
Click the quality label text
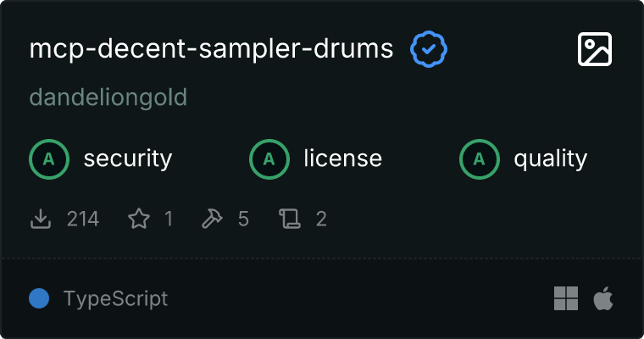tap(551, 158)
